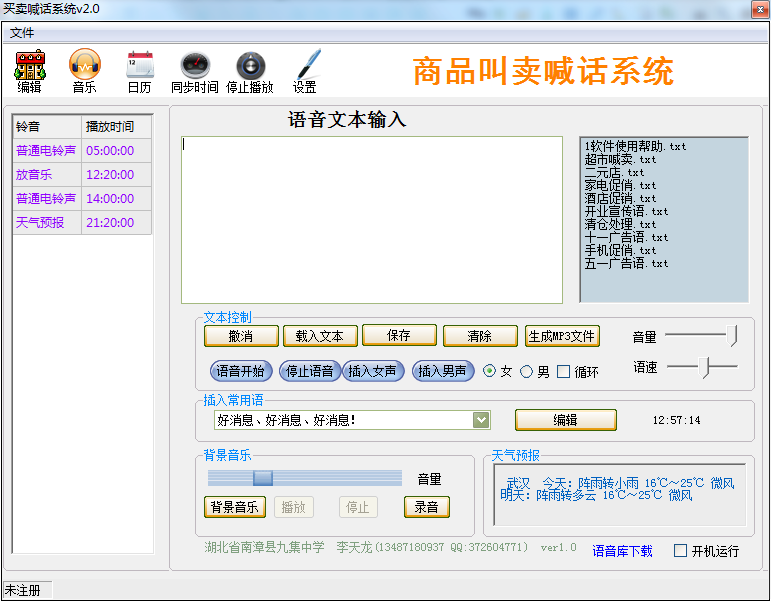
Task: Start speech with 语音开始 button
Action: 241,371
